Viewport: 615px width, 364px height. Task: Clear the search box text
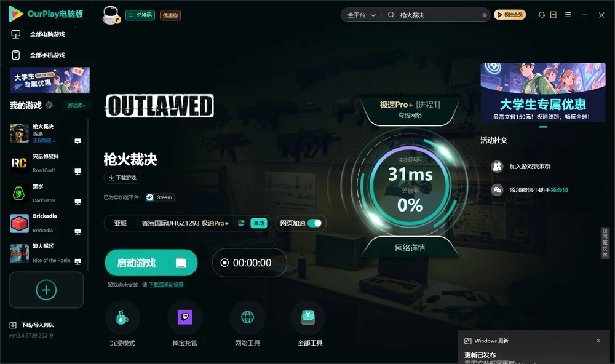(x=485, y=15)
